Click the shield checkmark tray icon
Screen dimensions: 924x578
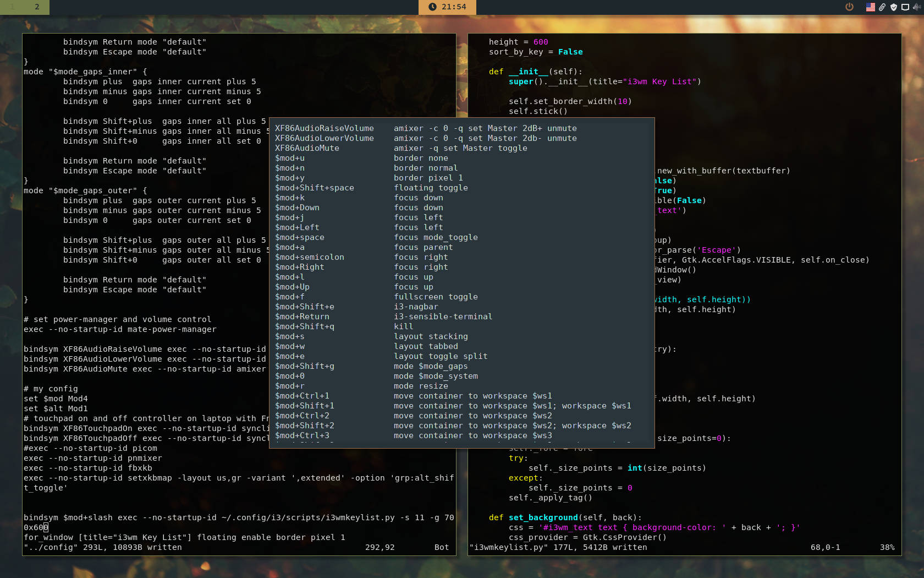pos(894,7)
